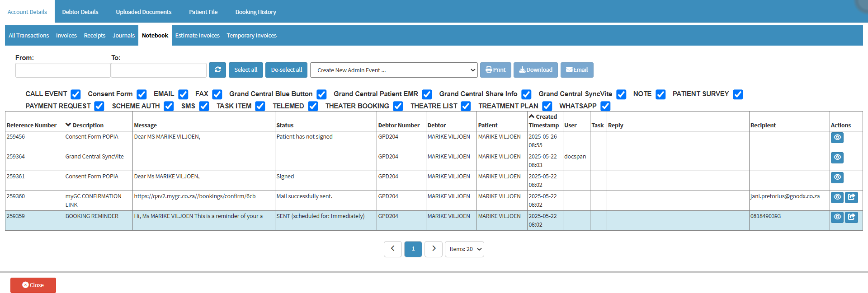Open the eye icon for Grand Central SyncVite row
Screen dimensions: 868x293
[x=837, y=158]
